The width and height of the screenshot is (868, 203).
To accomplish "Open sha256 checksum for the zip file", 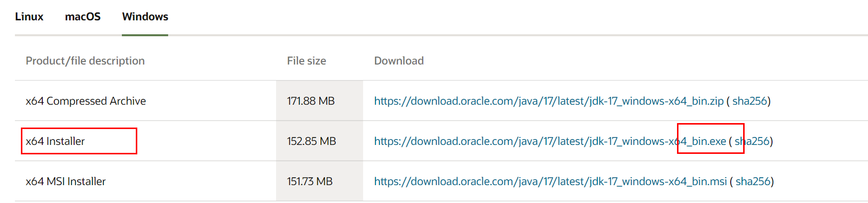I will tap(750, 101).
